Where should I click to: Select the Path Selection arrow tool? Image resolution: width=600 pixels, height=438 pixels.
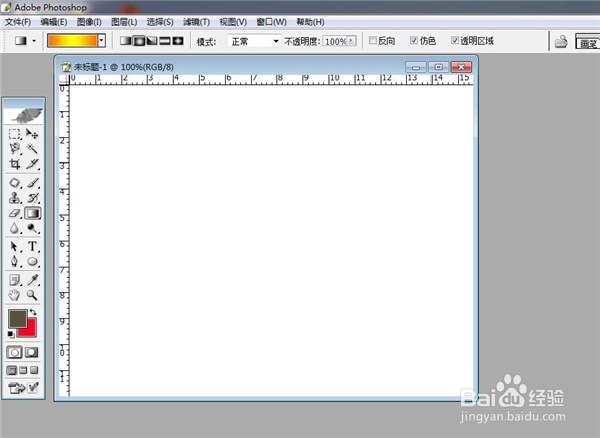tap(15, 246)
